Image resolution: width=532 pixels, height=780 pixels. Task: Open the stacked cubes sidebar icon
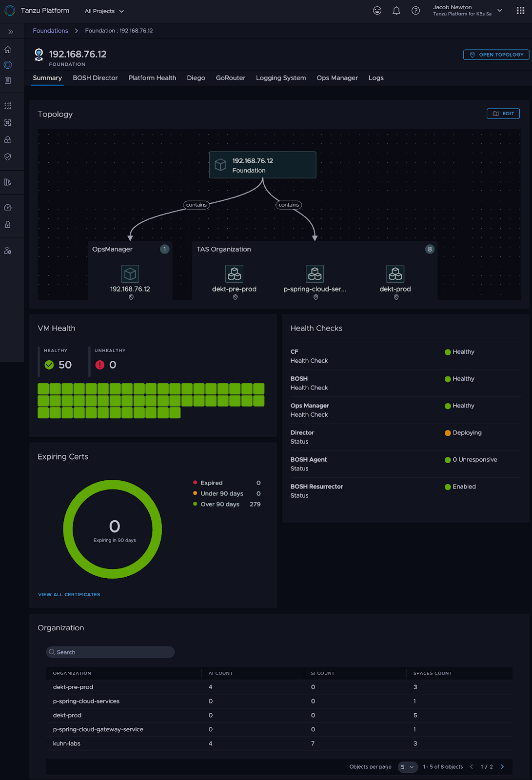[x=8, y=140]
